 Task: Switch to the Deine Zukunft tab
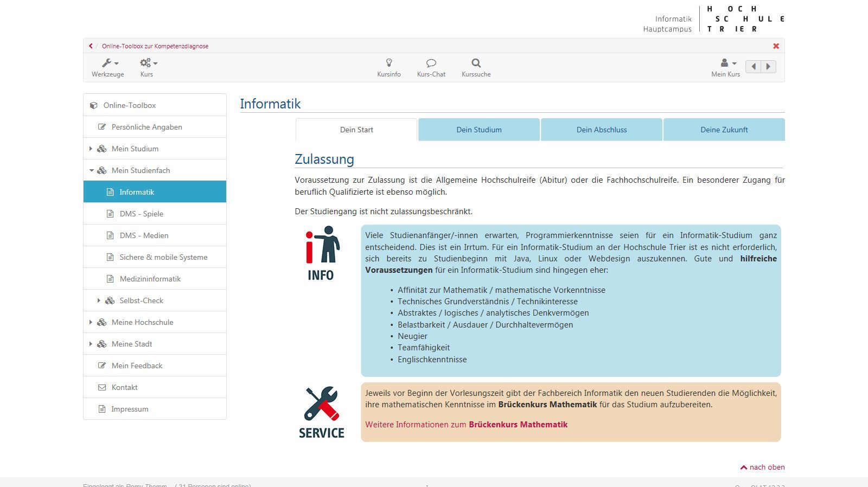(724, 130)
